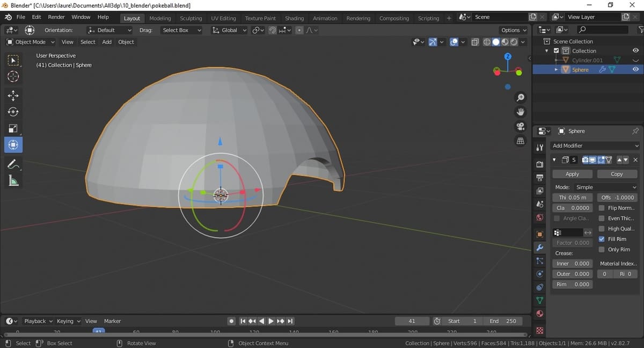644x348 pixels.
Task: Open the Object Data green triangle tab
Action: pos(540,300)
